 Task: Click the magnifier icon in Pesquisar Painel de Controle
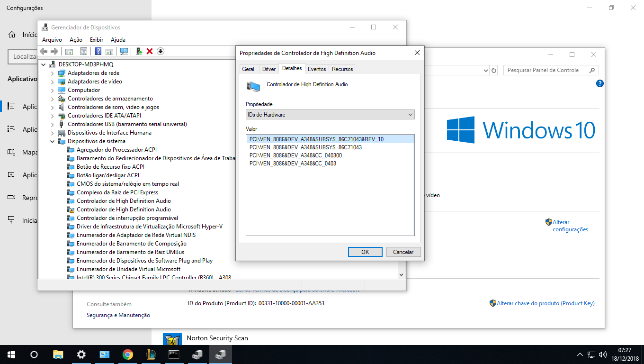click(x=592, y=70)
